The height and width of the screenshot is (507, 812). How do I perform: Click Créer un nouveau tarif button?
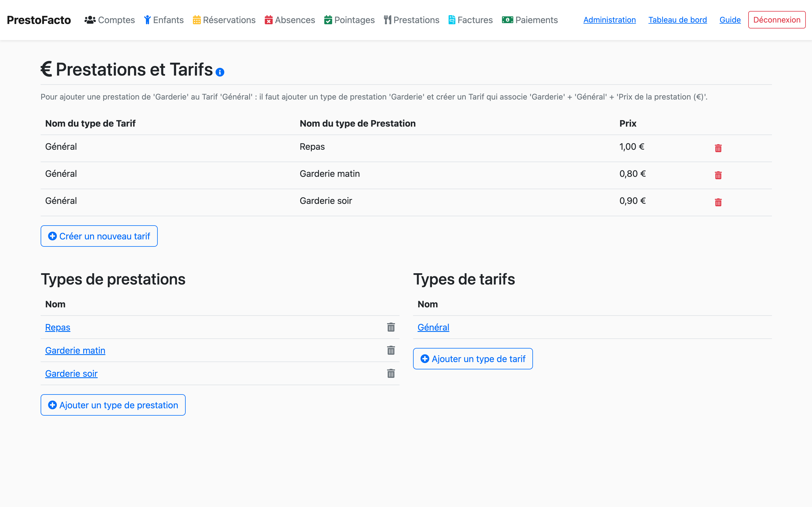tap(99, 236)
